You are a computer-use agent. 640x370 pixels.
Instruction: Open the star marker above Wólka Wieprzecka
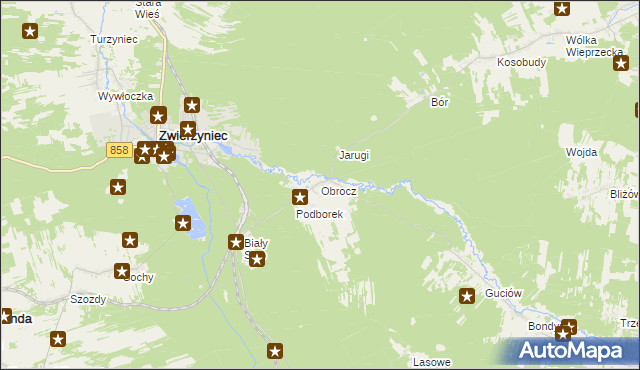pyautogui.click(x=562, y=8)
